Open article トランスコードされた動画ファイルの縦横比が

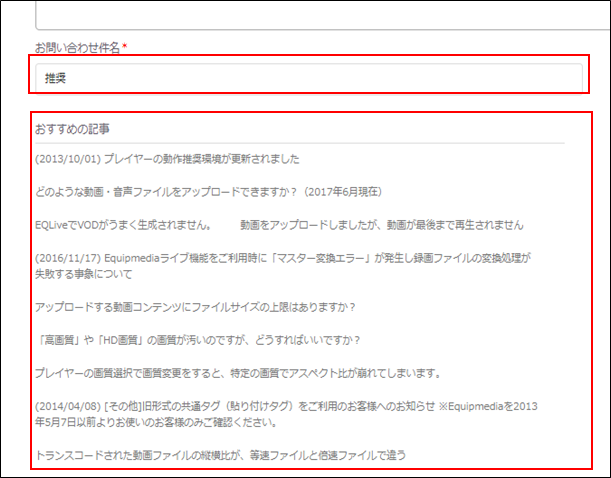click(221, 455)
